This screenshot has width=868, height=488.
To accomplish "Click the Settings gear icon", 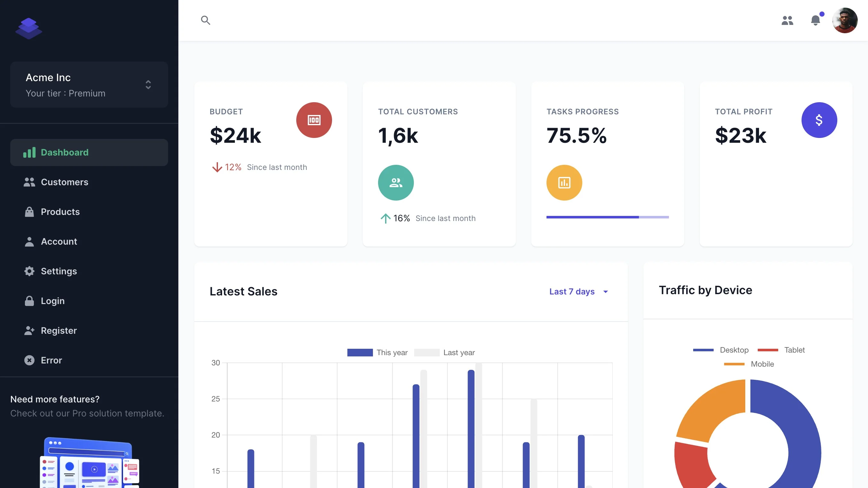I will coord(29,271).
